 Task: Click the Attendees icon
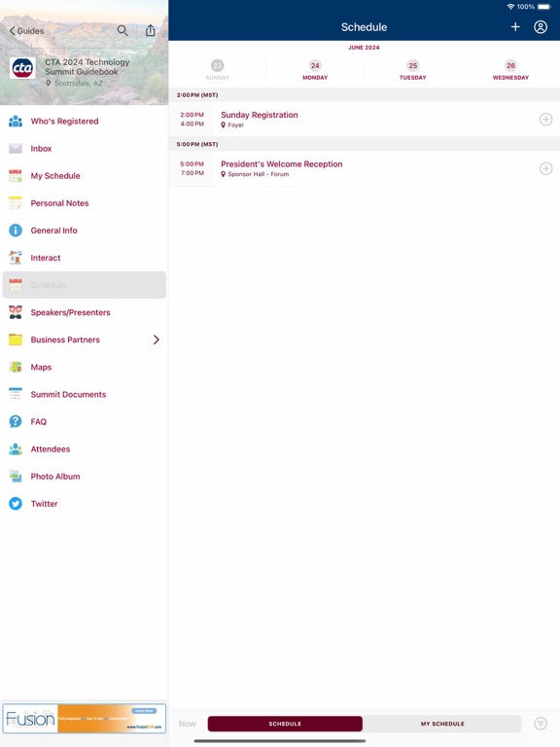(16, 449)
